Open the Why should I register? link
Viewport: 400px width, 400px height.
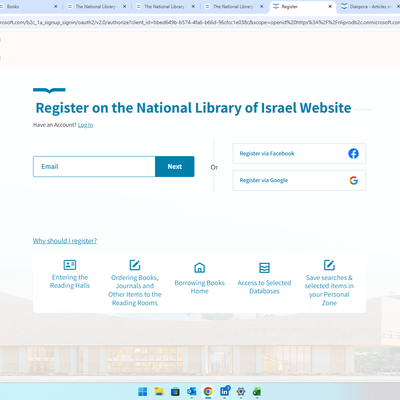pyautogui.click(x=65, y=241)
